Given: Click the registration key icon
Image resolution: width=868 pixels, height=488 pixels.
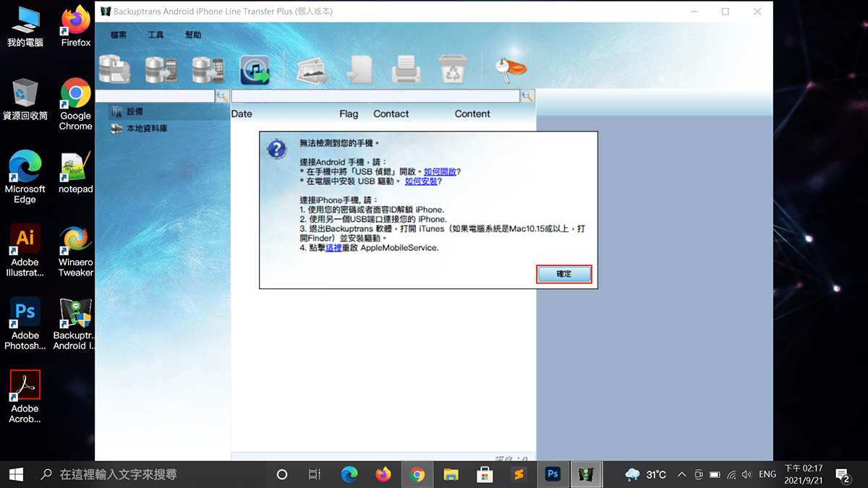Looking at the screenshot, I should [511, 68].
